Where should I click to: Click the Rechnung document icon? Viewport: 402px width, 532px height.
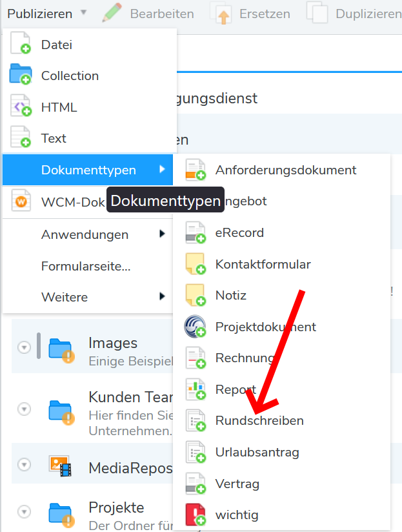coord(196,358)
